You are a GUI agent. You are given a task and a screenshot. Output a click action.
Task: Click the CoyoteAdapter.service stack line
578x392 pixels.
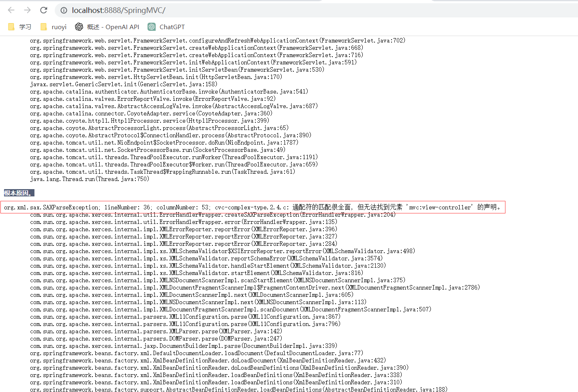(x=151, y=113)
